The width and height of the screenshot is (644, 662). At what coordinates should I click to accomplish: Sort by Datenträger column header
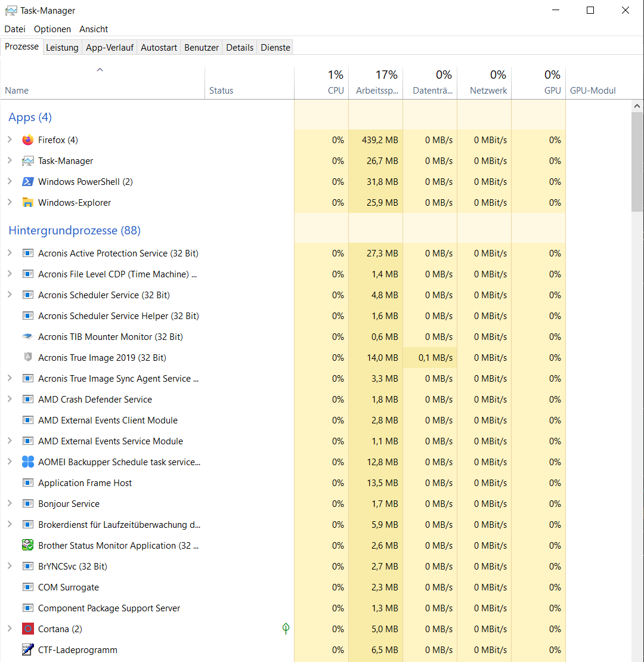[x=430, y=83]
